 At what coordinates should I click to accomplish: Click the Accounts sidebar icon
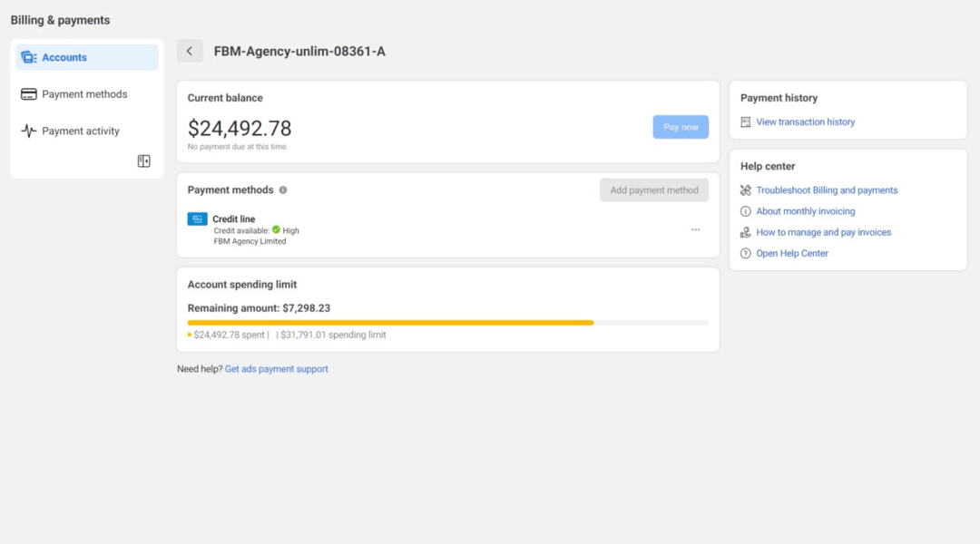pos(28,57)
